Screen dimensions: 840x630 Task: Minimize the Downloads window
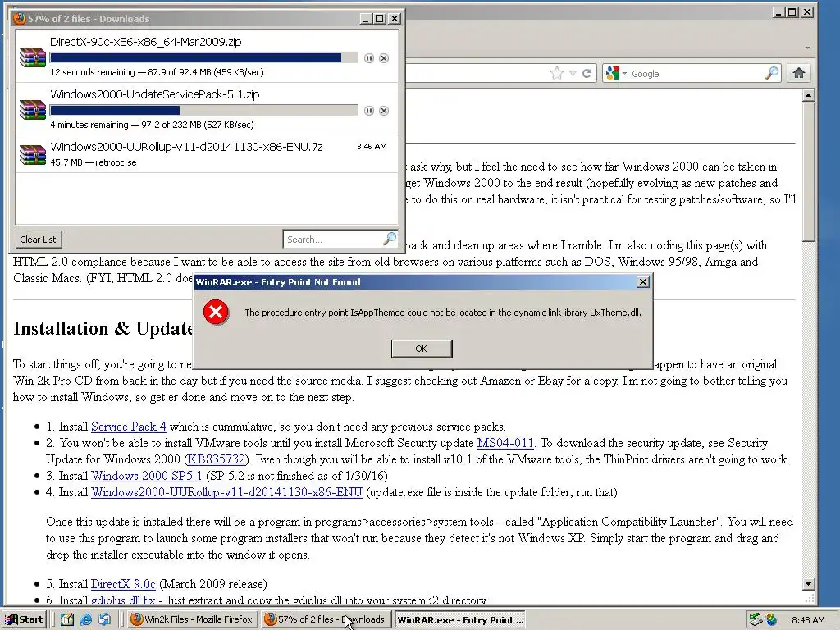click(x=366, y=19)
